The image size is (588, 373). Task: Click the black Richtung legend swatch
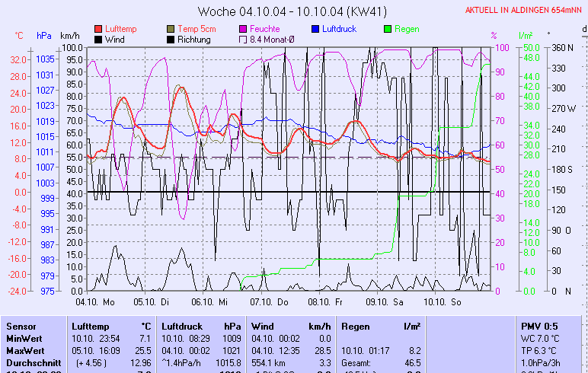click(x=171, y=40)
